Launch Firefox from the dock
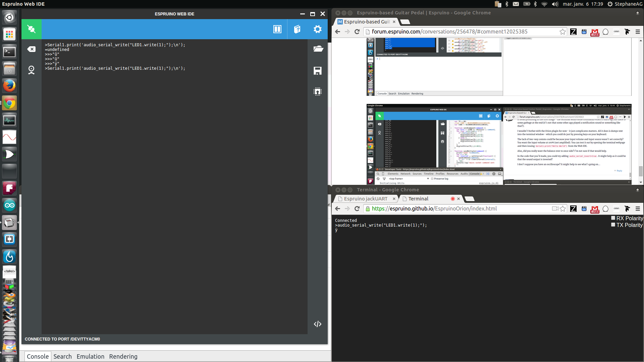The width and height of the screenshot is (644, 362). coord(9,86)
